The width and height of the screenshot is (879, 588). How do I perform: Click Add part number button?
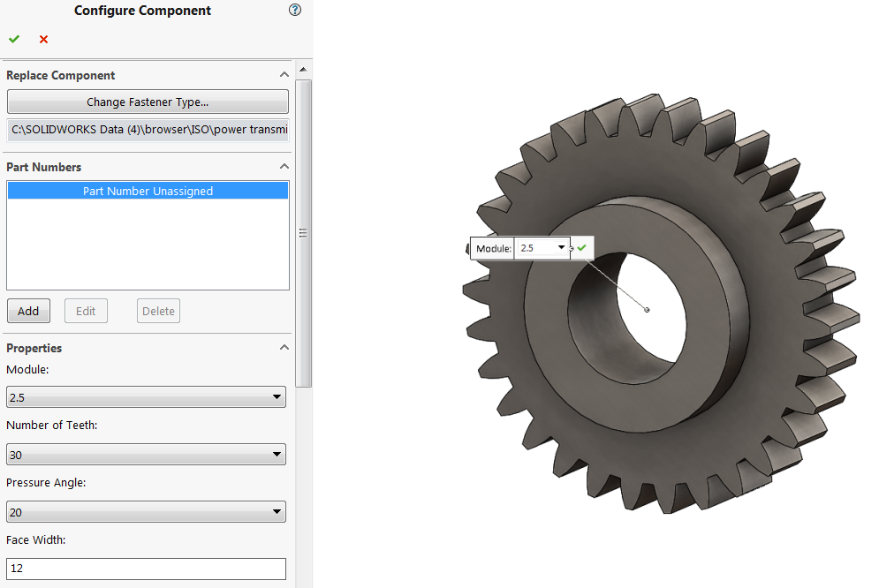tap(28, 311)
